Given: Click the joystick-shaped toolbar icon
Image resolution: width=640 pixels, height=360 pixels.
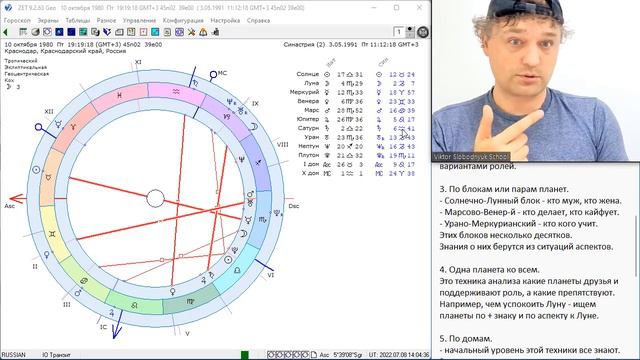Looking at the screenshot, I should click(x=216, y=32).
